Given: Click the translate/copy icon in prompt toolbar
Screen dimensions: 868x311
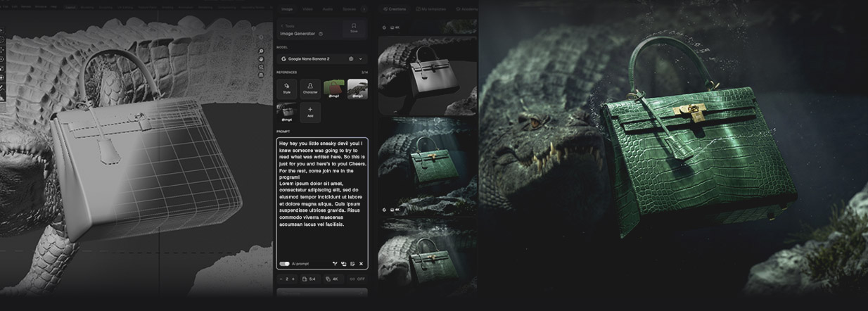Looking at the screenshot, I should [x=344, y=264].
